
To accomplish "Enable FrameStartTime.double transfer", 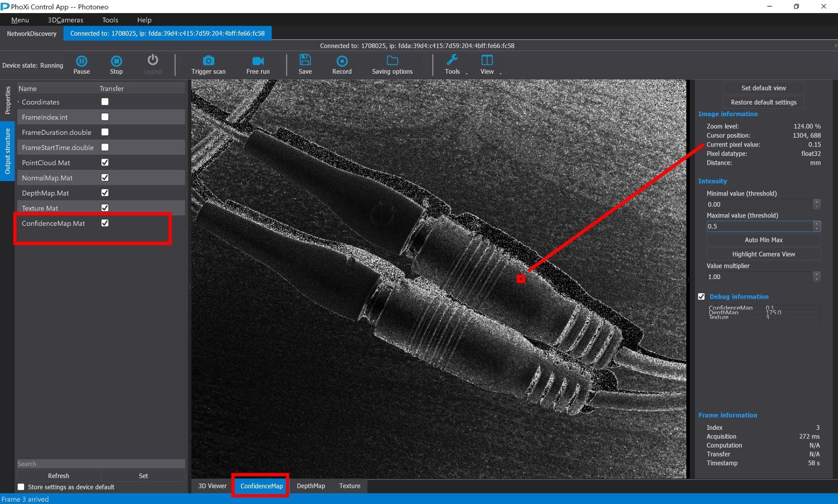I will point(105,147).
